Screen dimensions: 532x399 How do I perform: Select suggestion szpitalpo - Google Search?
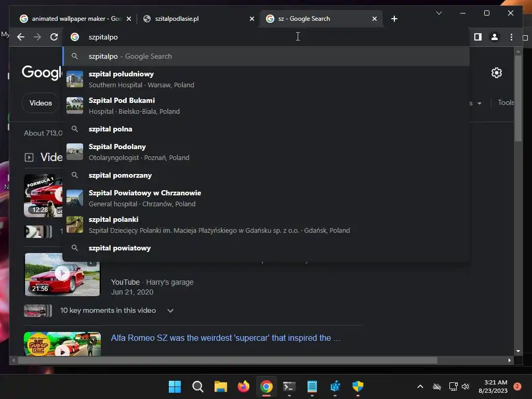pos(267,56)
